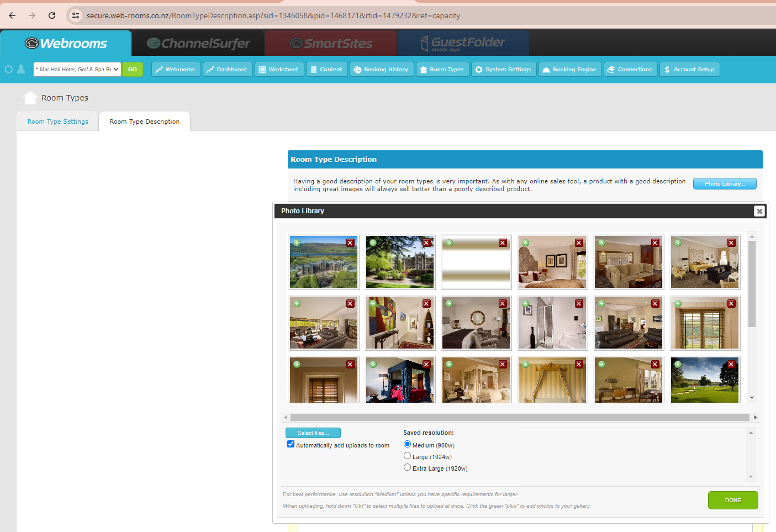
Task: Switch to Room Type Settings tab
Action: tap(58, 122)
